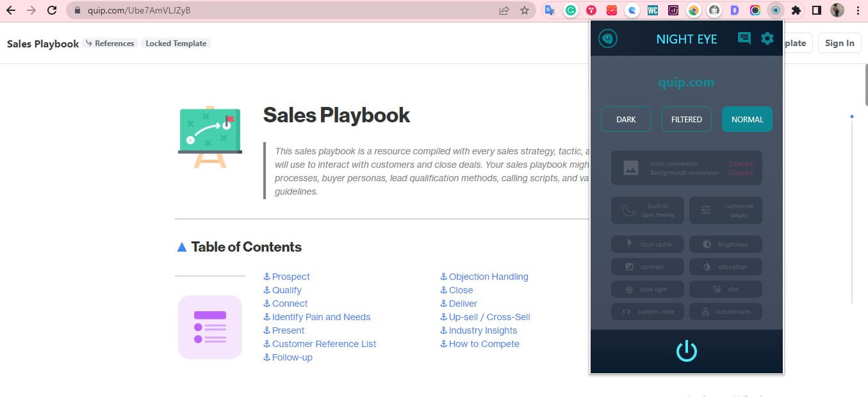The image size is (868, 397).
Task: Toggle the local cache option
Action: pos(648,244)
